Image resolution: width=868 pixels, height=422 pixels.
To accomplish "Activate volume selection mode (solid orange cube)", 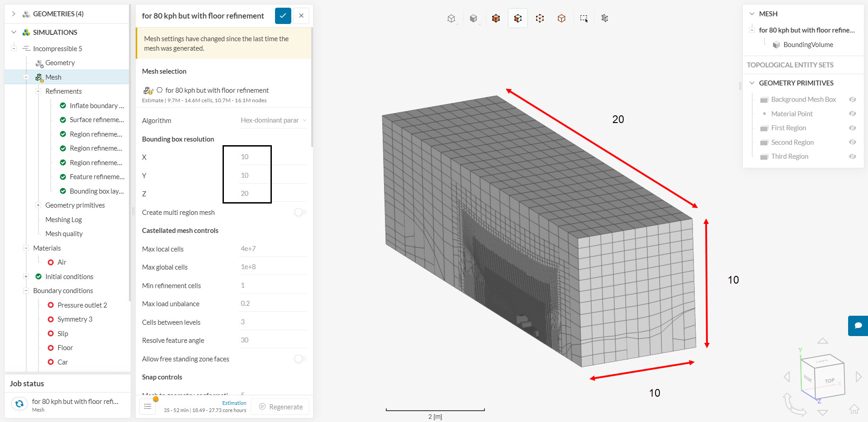I will (496, 19).
